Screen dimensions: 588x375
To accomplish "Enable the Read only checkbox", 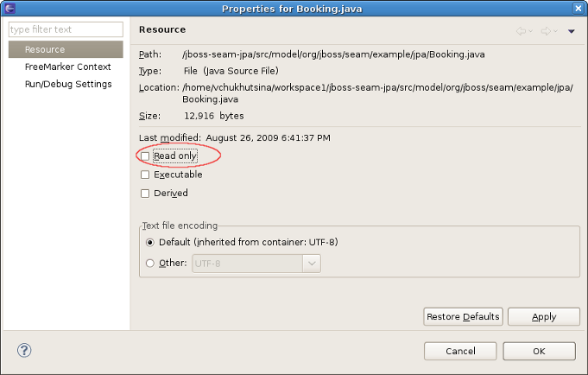I will 145,156.
